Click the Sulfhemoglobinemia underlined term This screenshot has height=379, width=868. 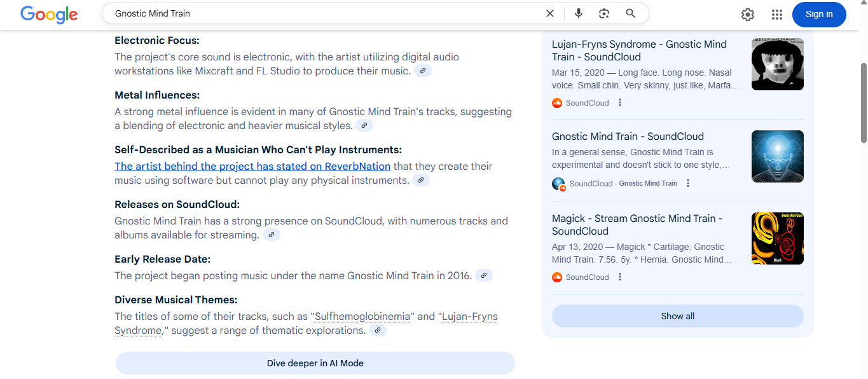point(363,316)
